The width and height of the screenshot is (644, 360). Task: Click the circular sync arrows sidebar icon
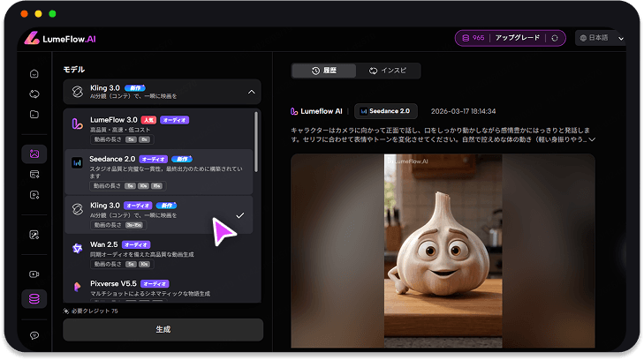(34, 94)
